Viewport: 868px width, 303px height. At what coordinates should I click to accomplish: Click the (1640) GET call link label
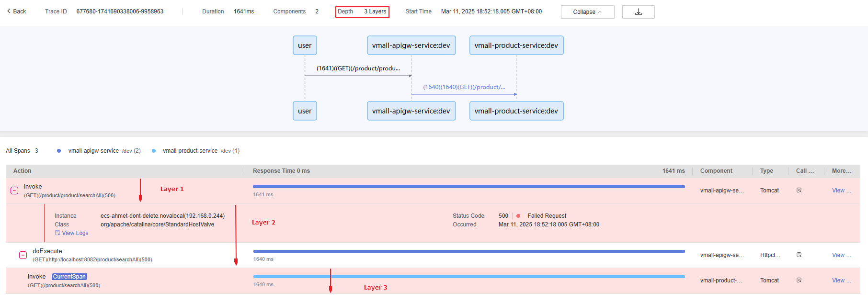pos(464,87)
